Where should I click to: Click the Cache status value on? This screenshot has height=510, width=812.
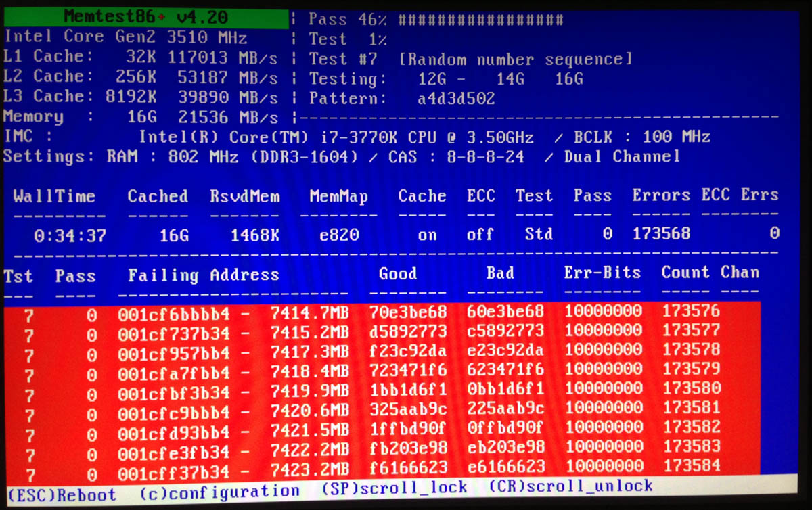(x=427, y=235)
